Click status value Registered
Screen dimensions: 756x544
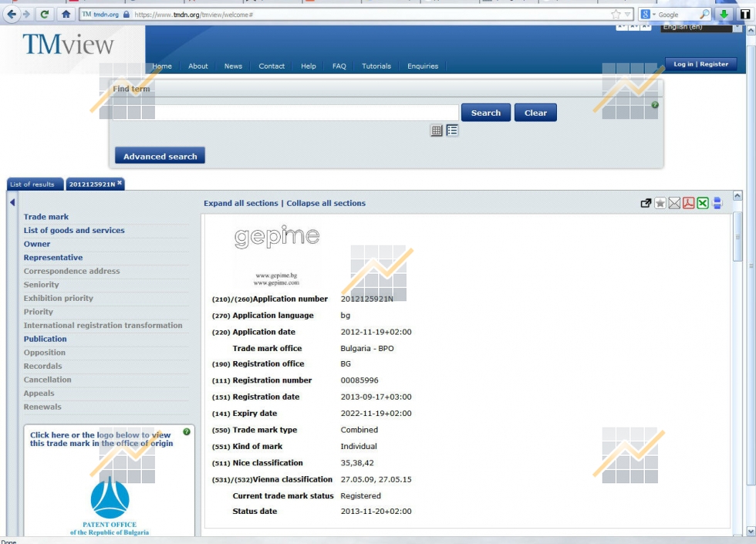point(361,495)
